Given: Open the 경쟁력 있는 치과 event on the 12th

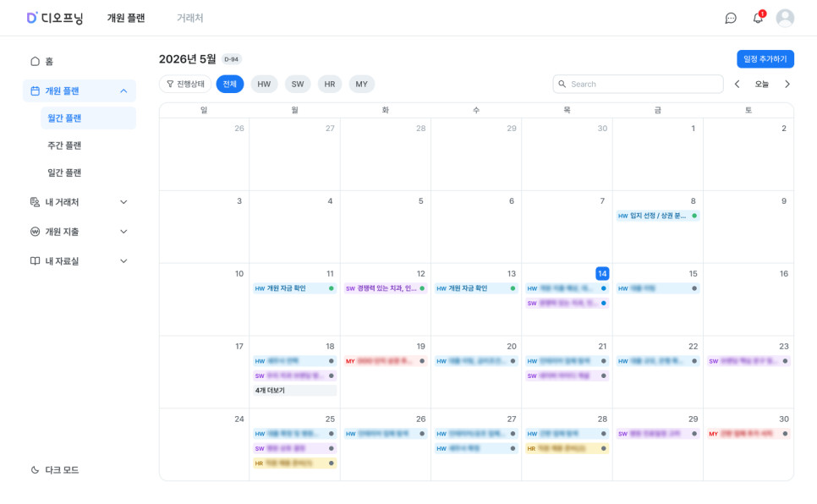Looking at the screenshot, I should point(386,288).
